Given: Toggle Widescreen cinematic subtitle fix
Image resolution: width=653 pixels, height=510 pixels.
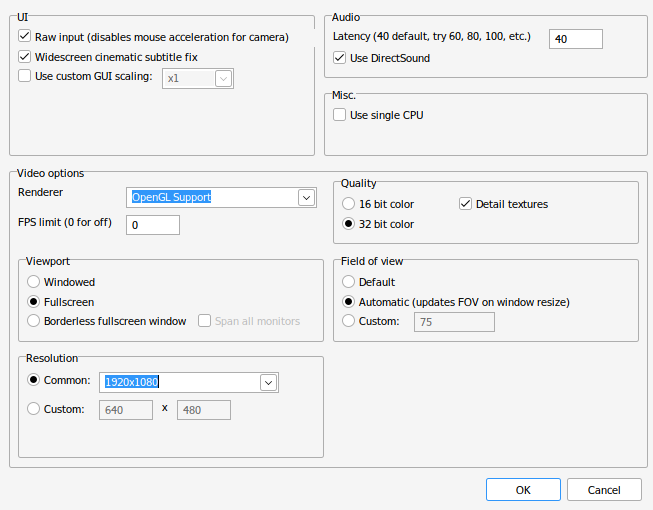Looking at the screenshot, I should click(x=25, y=56).
